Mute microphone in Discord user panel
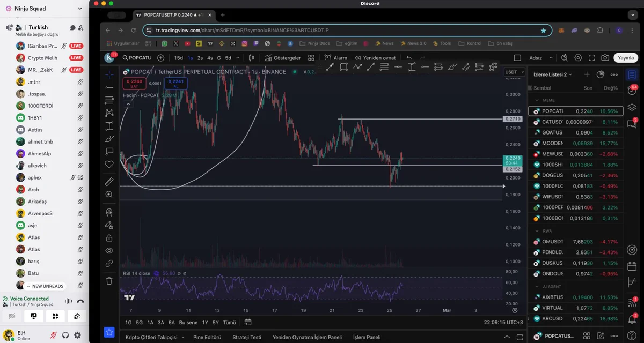This screenshot has height=343, width=644. coord(54,335)
